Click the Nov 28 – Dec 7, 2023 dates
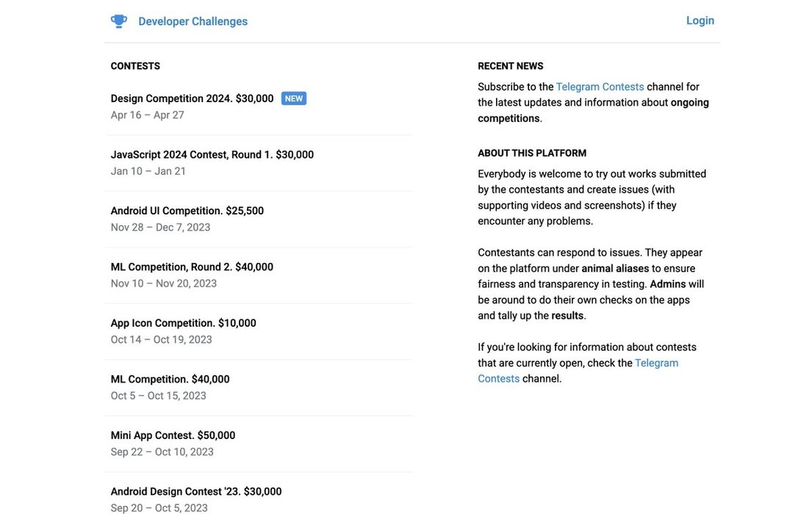 point(160,228)
